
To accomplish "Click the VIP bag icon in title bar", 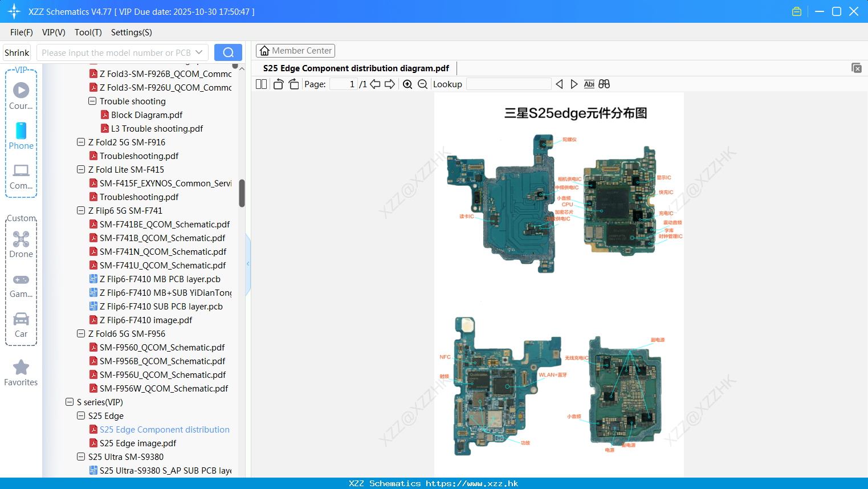I will point(797,11).
